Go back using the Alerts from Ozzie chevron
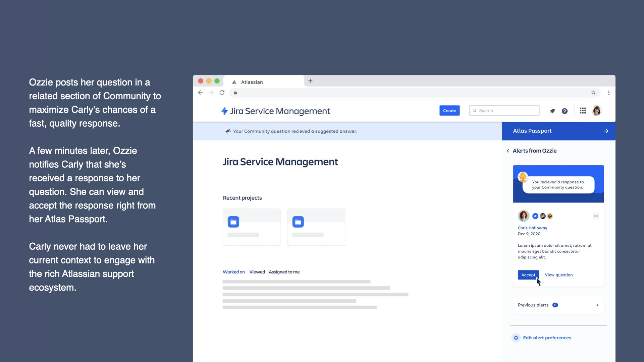Viewport: 644px width, 362px height. click(508, 151)
